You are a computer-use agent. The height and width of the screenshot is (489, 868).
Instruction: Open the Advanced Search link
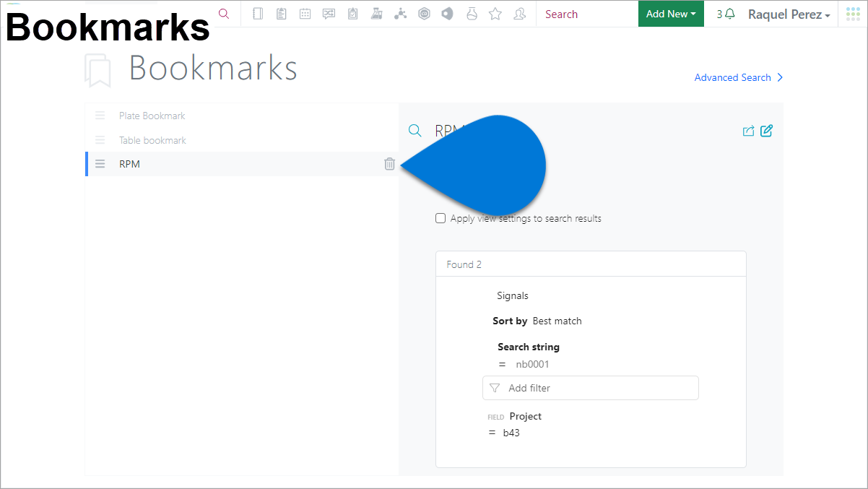tap(739, 77)
